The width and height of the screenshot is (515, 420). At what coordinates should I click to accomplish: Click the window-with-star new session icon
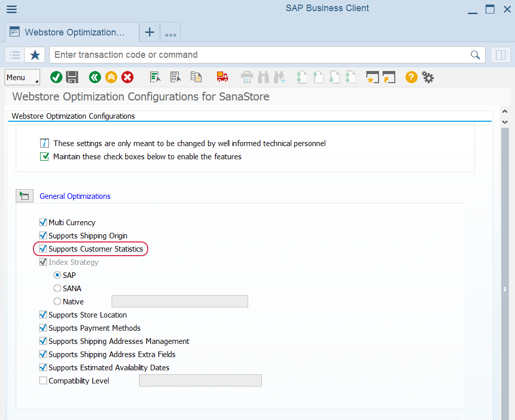point(372,78)
